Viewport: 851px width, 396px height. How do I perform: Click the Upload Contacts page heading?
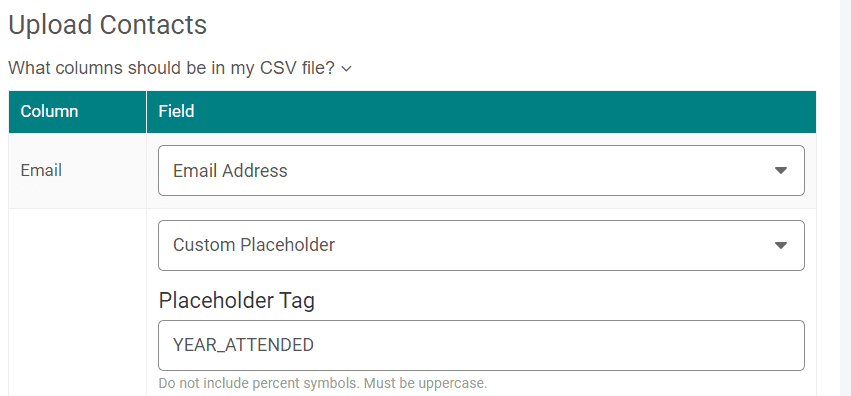pyautogui.click(x=107, y=25)
